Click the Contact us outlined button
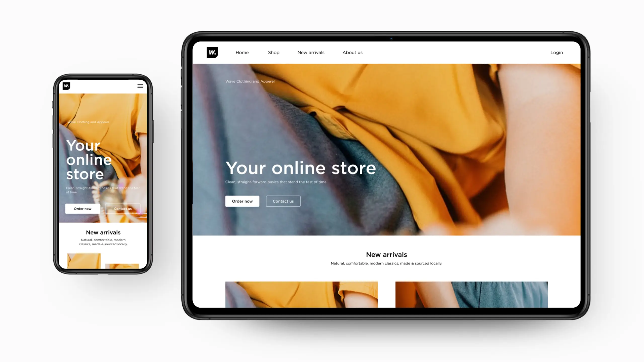644x362 pixels. (283, 201)
